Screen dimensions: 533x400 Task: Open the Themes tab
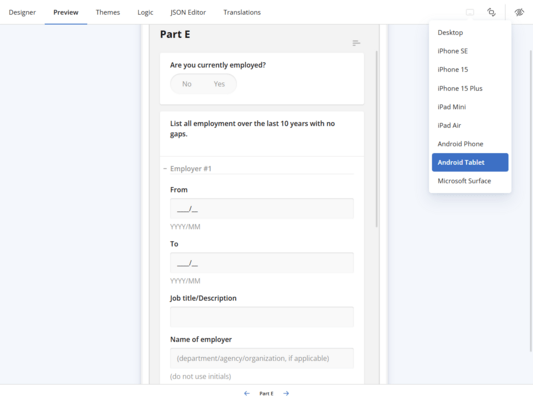click(108, 12)
